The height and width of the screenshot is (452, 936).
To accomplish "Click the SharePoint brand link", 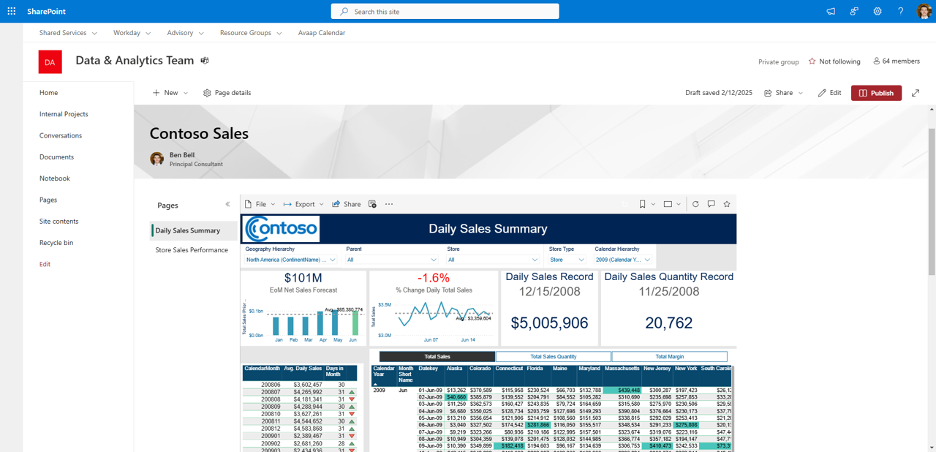I will (x=47, y=11).
